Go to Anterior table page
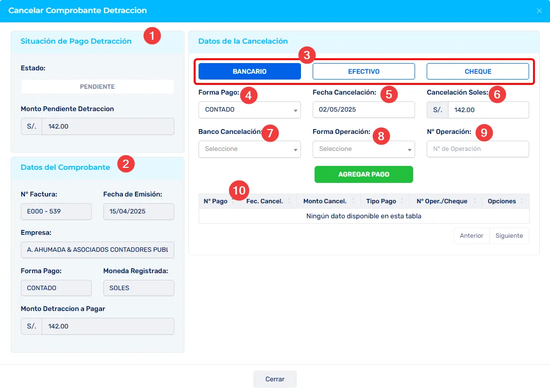 [x=471, y=236]
